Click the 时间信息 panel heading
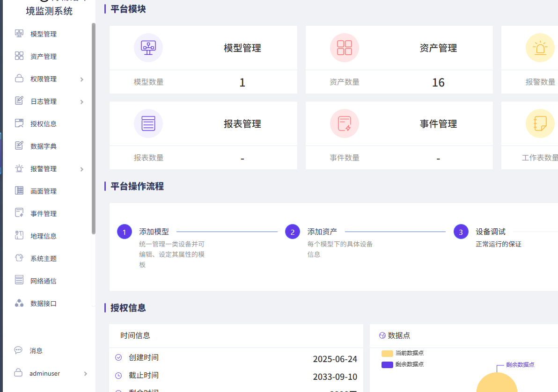The image size is (558, 392). click(x=135, y=335)
